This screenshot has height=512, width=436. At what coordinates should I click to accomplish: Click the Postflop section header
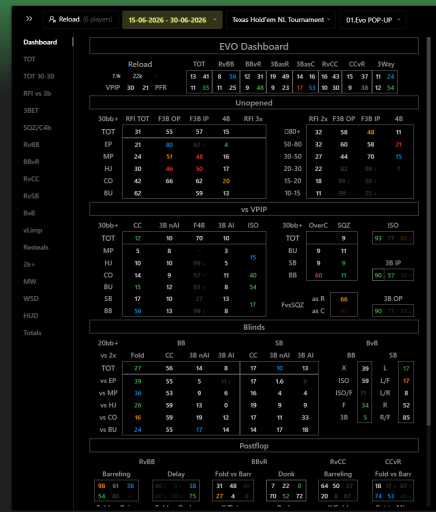tap(254, 446)
